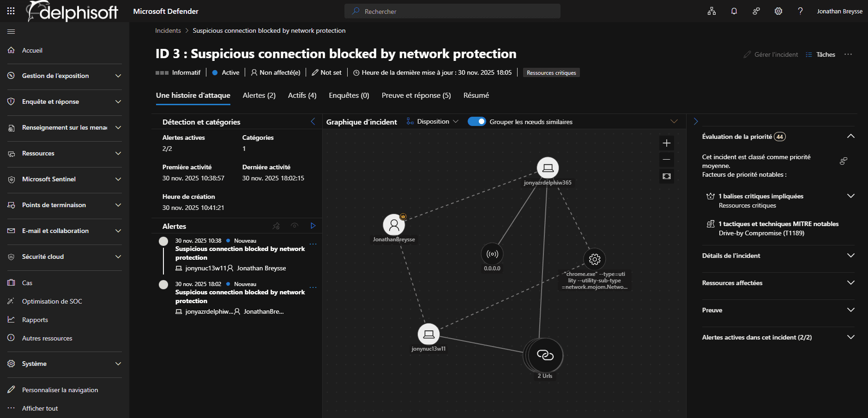Screen dimensions: 868x418
Task: Select the play alerts icon in Alertes panel
Action: [313, 226]
